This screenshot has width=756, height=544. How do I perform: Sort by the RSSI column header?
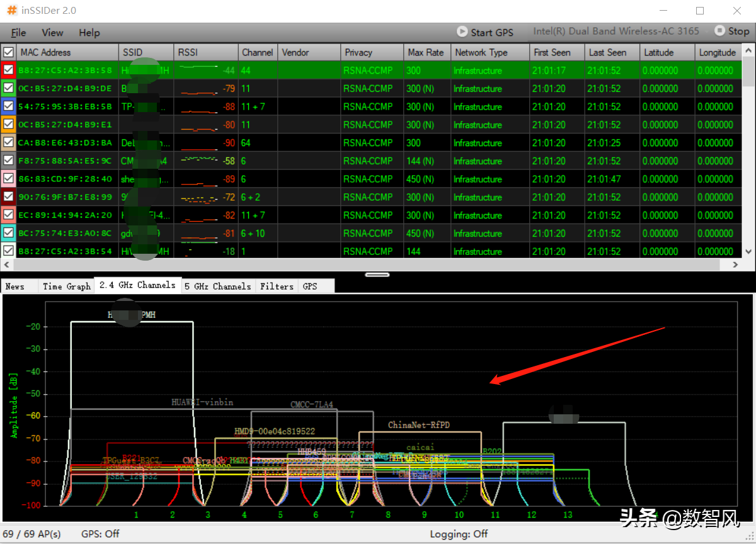tap(206, 52)
